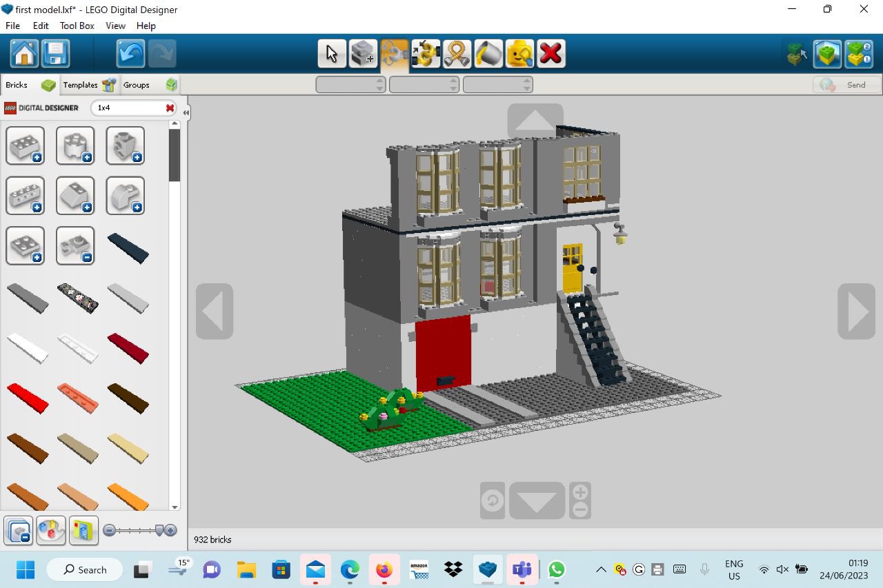This screenshot has width=883, height=588.
Task: Open WhatsApp from the taskbar
Action: click(x=557, y=569)
